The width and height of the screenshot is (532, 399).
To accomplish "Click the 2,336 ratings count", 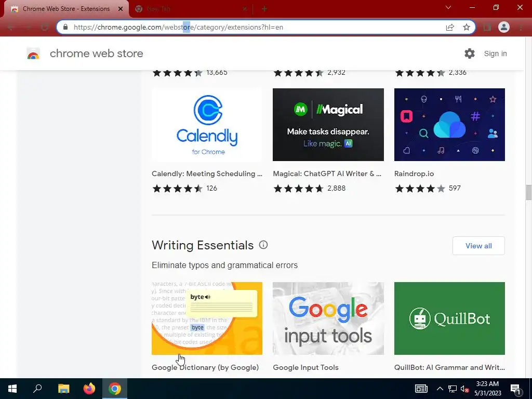I will click(457, 72).
